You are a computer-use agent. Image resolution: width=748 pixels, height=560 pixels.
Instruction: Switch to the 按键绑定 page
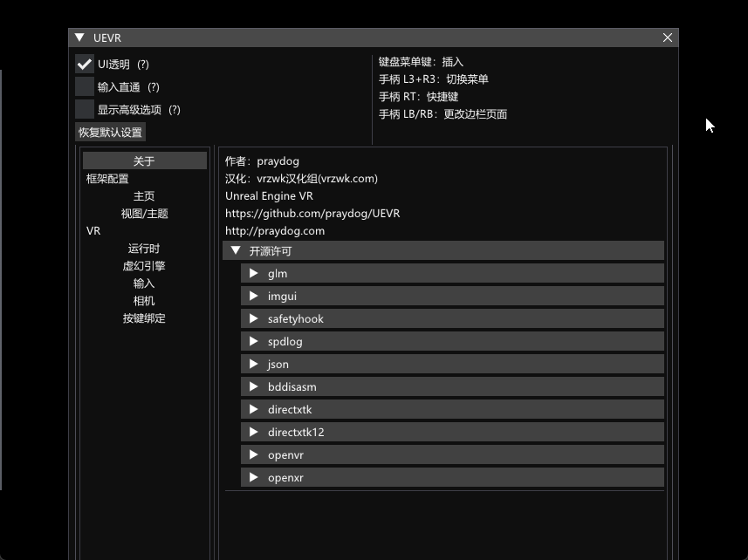[144, 318]
